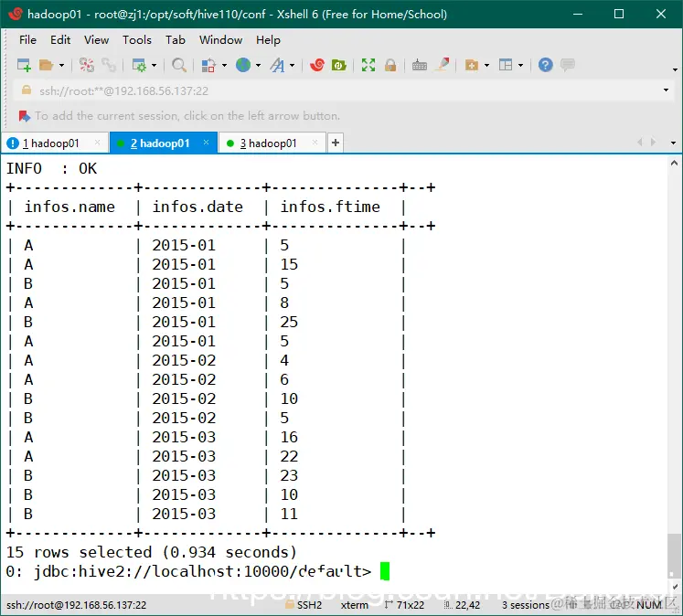This screenshot has width=683, height=616.
Task: Open the View menu
Action: coord(96,40)
